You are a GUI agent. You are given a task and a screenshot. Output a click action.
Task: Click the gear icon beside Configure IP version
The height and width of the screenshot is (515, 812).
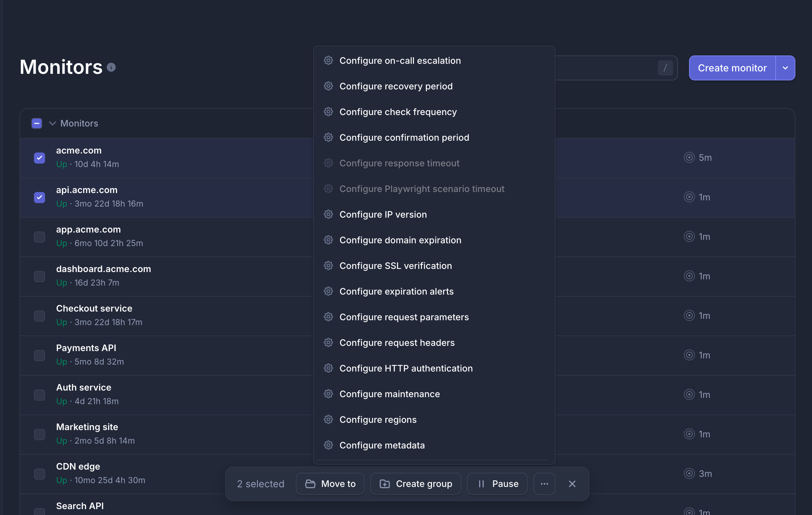pos(328,215)
